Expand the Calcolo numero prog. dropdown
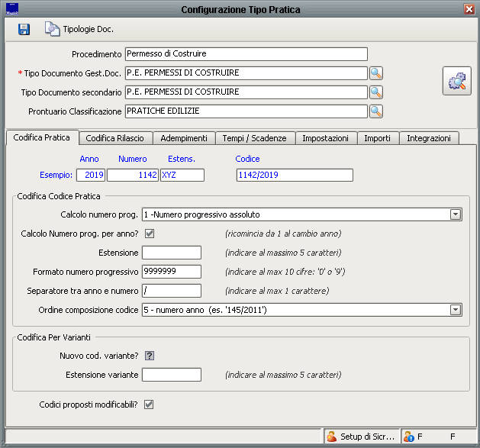This screenshot has height=448, width=480. [x=456, y=214]
